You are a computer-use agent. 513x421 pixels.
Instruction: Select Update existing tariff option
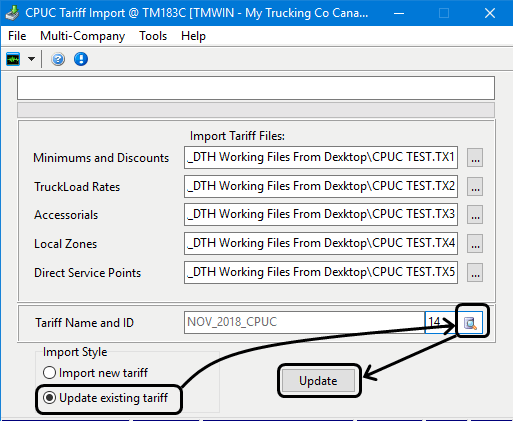click(x=105, y=398)
